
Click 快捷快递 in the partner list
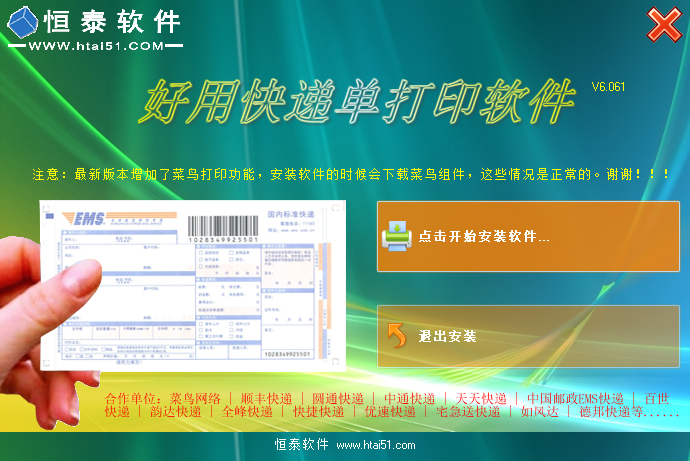click(x=319, y=412)
